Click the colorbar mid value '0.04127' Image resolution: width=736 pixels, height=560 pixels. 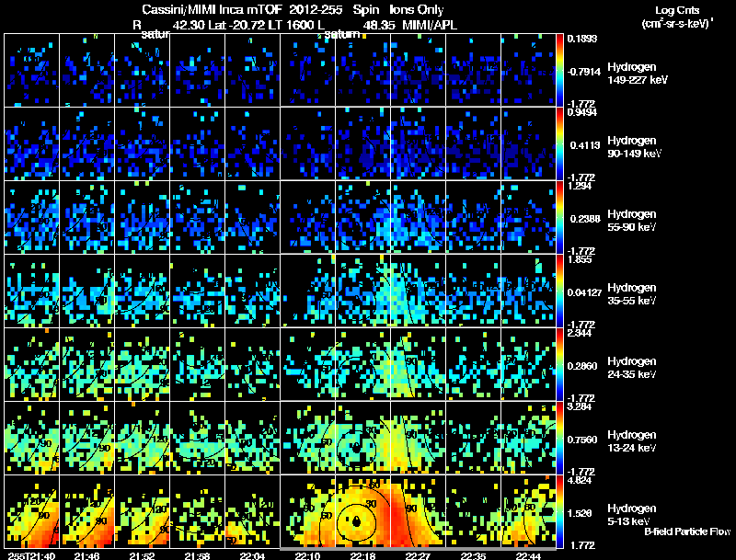pos(584,292)
